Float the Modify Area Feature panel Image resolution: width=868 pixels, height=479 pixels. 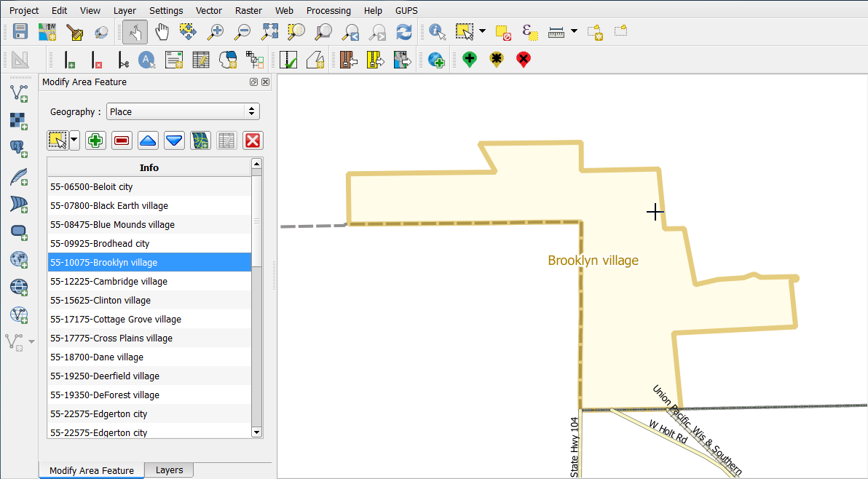click(x=253, y=82)
